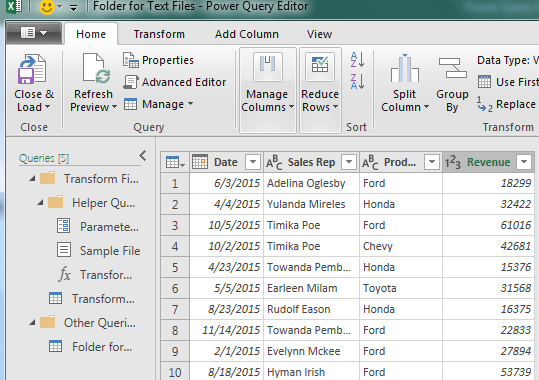Click the 11/14/2015 date cell
The height and width of the screenshot is (380, 539).
pos(227,330)
